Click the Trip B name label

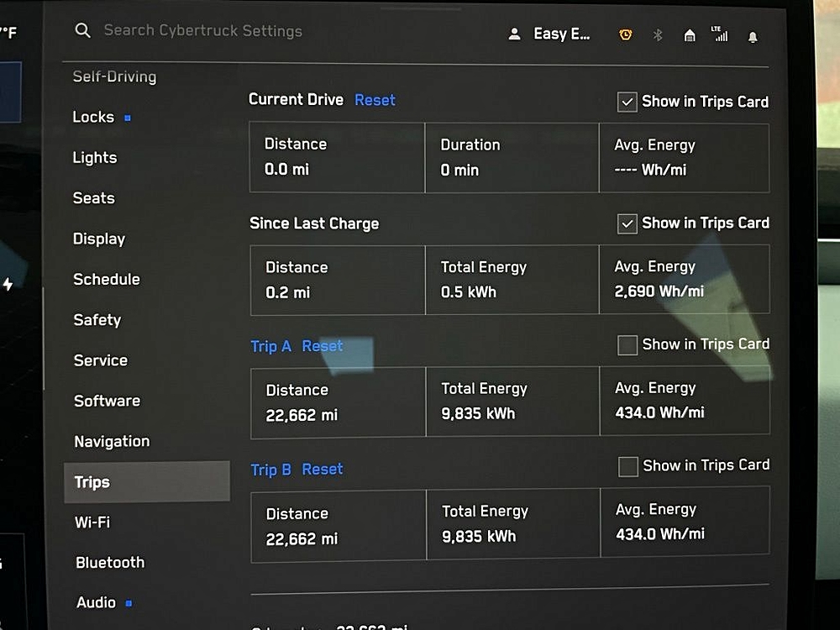click(270, 470)
